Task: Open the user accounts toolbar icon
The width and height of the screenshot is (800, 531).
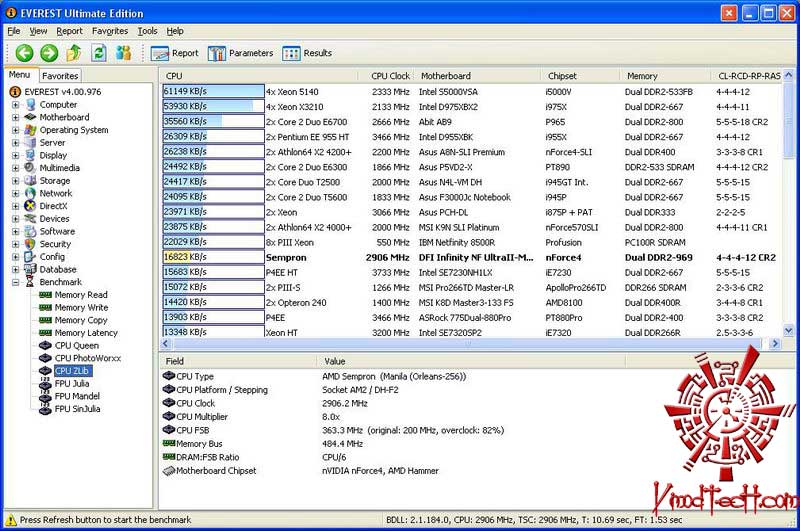Action: [123, 53]
